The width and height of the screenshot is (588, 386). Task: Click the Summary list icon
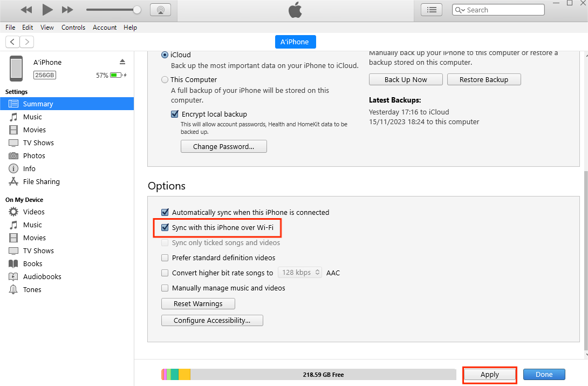[x=13, y=104]
